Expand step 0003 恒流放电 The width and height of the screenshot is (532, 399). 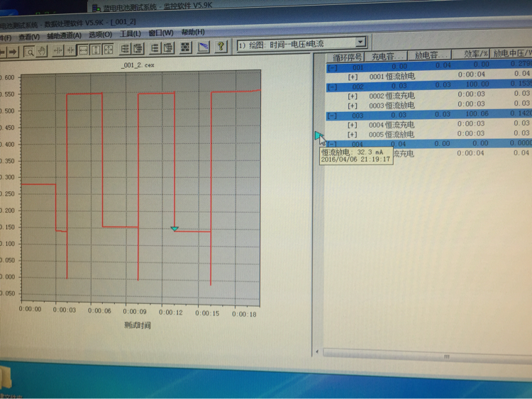pyautogui.click(x=353, y=106)
